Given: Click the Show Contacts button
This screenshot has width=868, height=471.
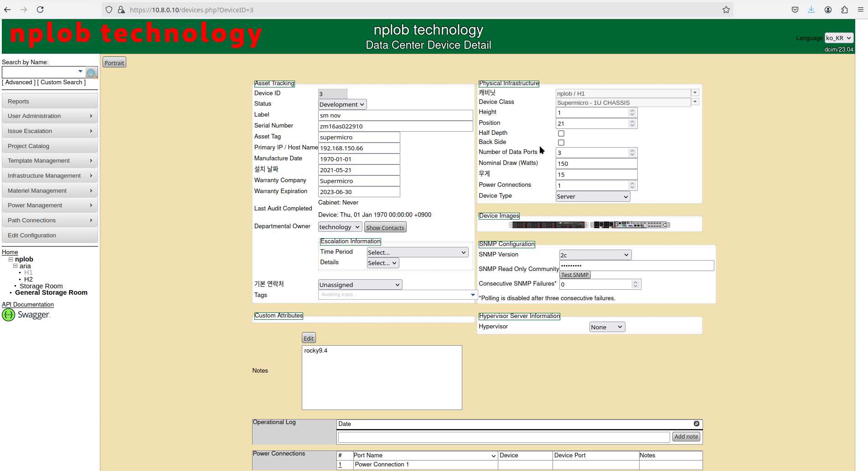Looking at the screenshot, I should (385, 228).
